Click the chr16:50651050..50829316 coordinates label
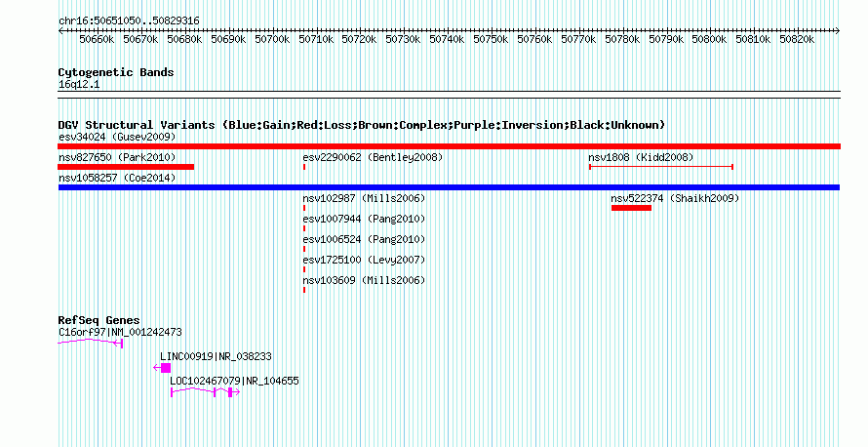The height and width of the screenshot is (447, 868). [129, 21]
